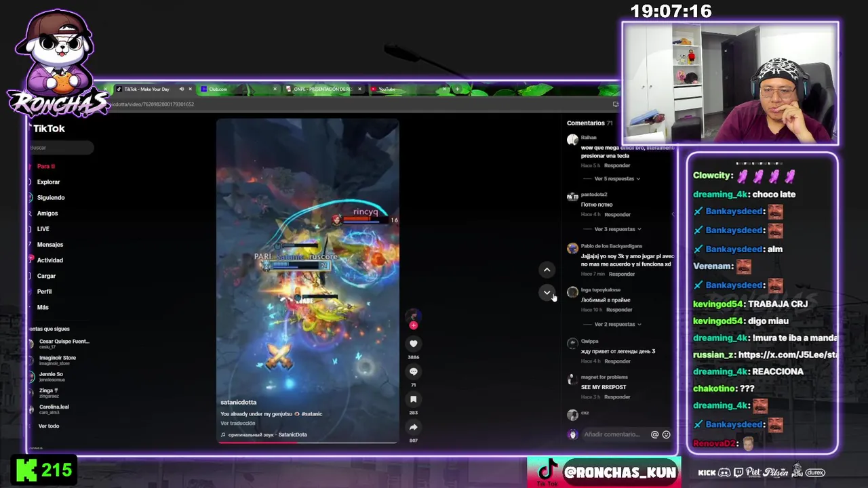868x488 pixels.
Task: Click Responder under Raihan's comment
Action: click(x=617, y=165)
